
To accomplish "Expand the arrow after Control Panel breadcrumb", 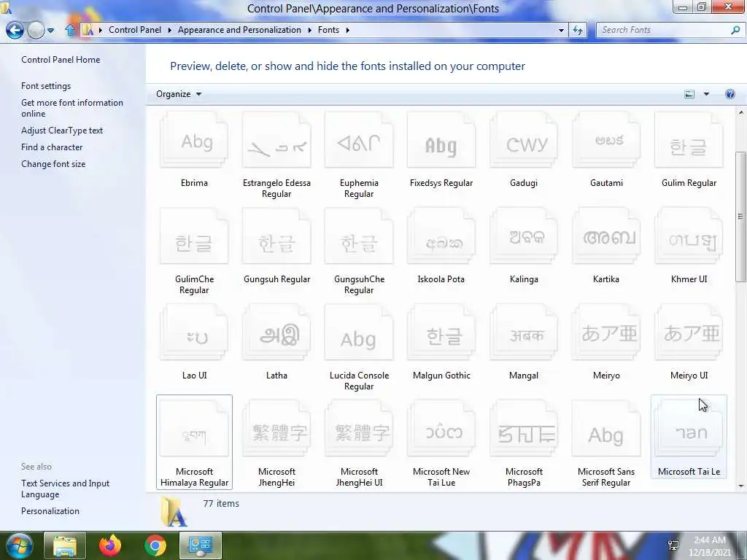I will tap(169, 30).
